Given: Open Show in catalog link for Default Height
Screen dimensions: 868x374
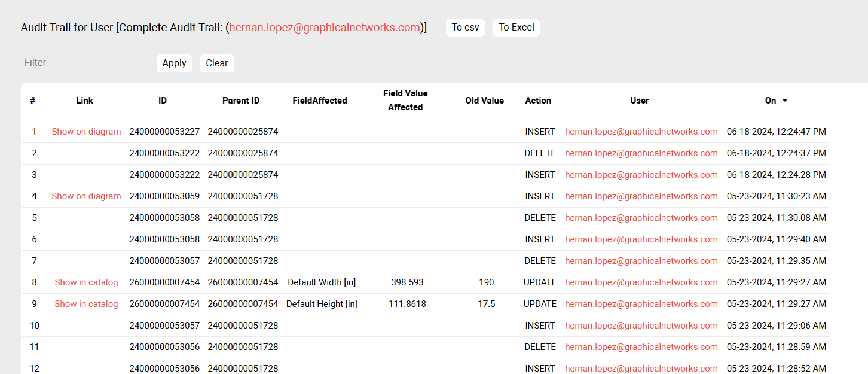Looking at the screenshot, I should pyautogui.click(x=86, y=304).
